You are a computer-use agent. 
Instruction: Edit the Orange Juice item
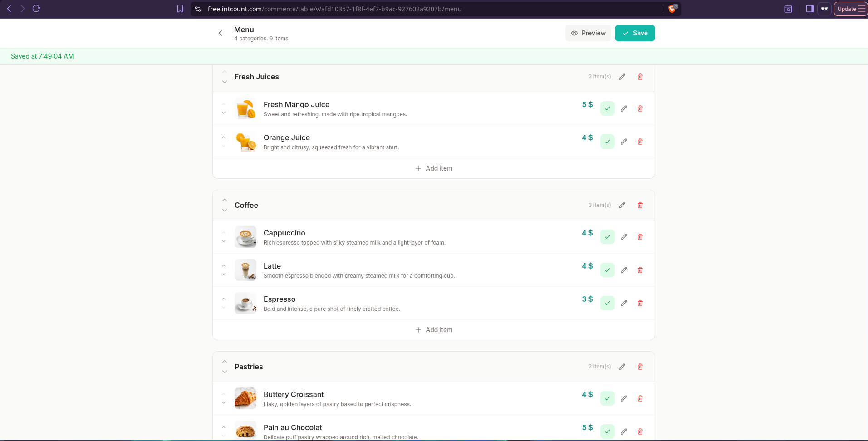click(624, 142)
